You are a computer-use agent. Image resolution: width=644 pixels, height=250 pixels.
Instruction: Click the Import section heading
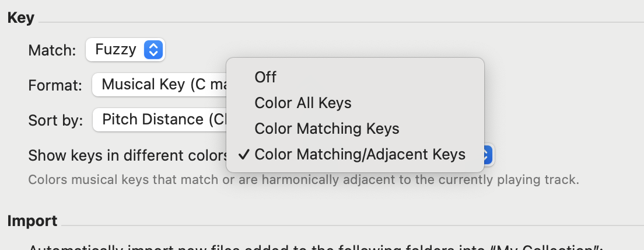pyautogui.click(x=32, y=221)
